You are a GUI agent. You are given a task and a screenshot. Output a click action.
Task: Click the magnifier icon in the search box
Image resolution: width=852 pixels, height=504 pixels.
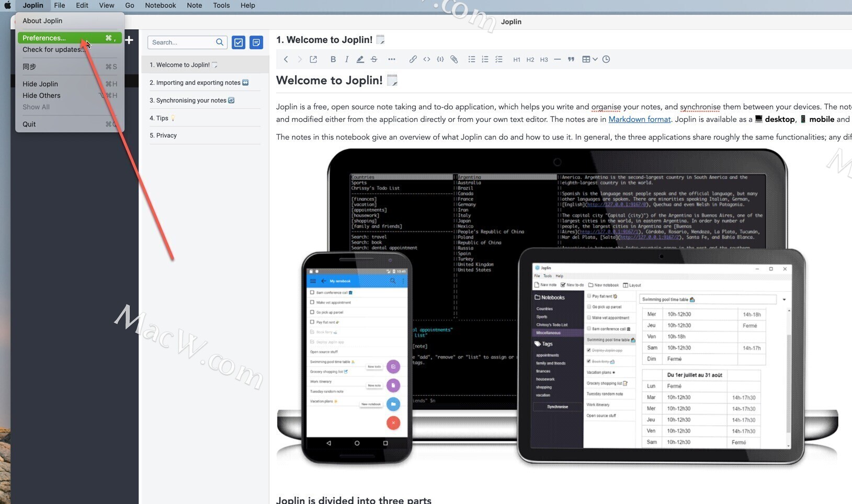tap(220, 42)
